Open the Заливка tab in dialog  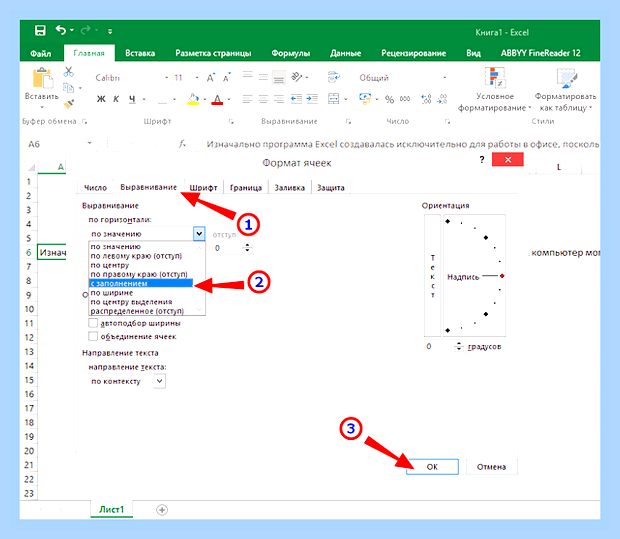[x=289, y=187]
